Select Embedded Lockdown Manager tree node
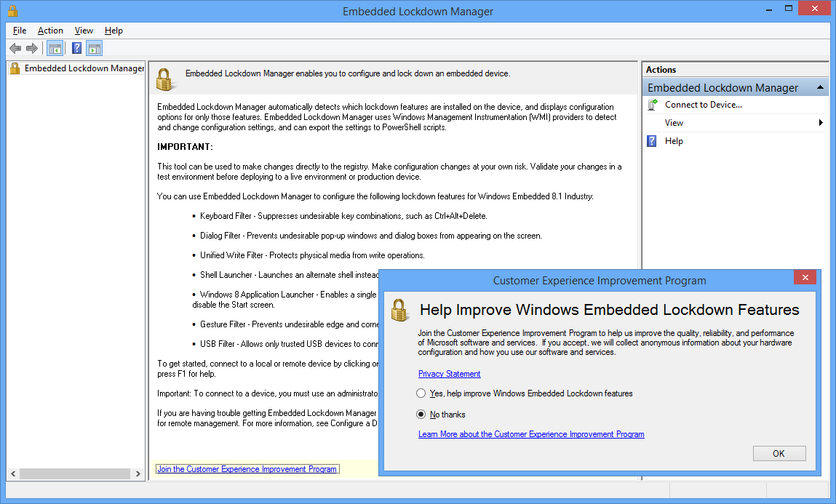Image resolution: width=836 pixels, height=504 pixels. click(84, 68)
